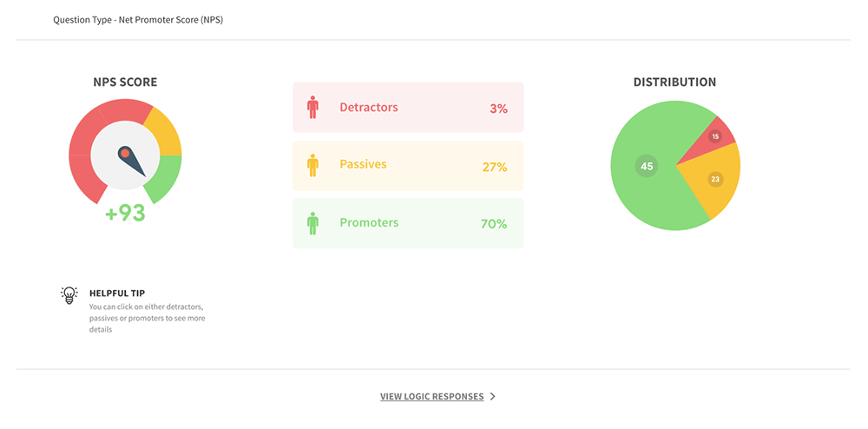Click the Helpful Tip lightbulb icon
This screenshot has height=429, width=868.
tap(69, 295)
